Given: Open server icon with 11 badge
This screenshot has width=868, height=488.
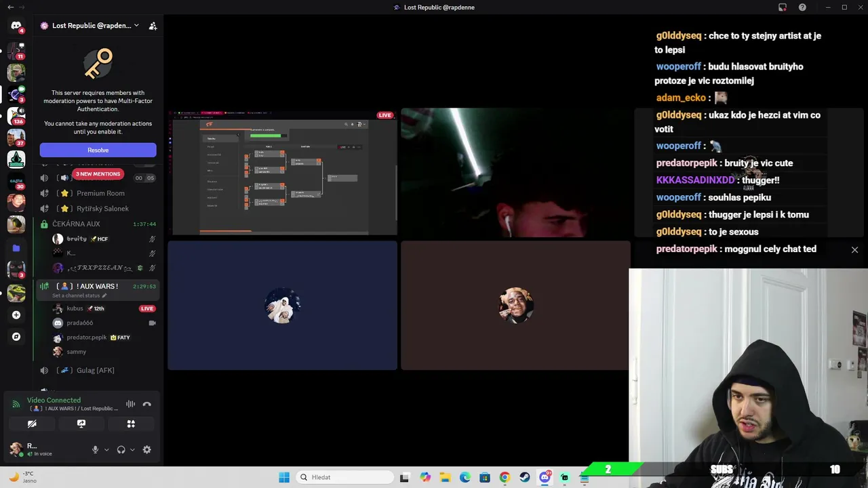Looking at the screenshot, I should 16,49.
